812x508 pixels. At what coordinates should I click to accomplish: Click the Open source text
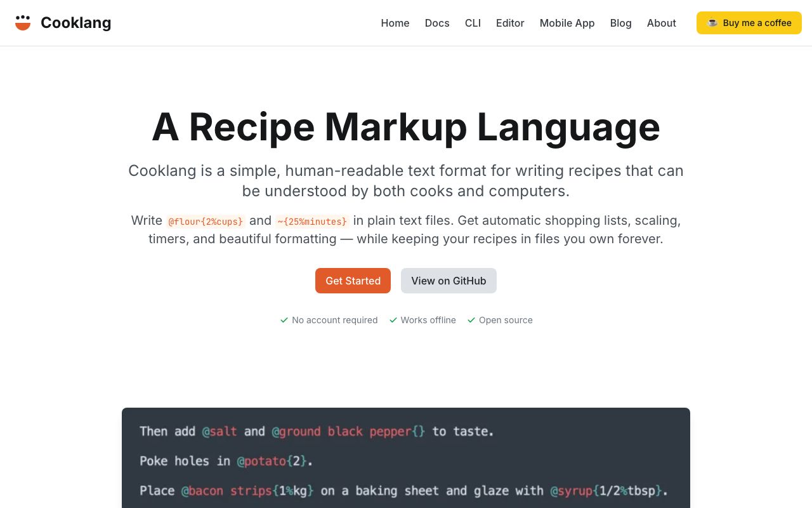point(506,320)
